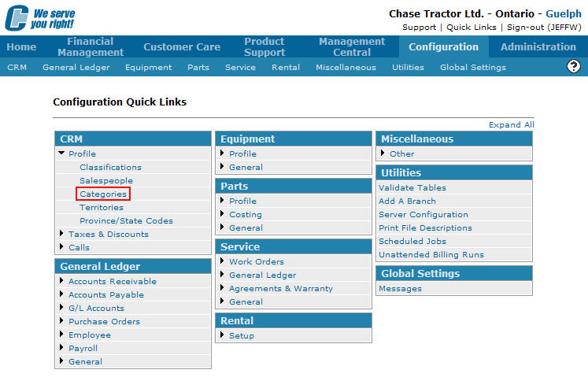The height and width of the screenshot is (392, 588).
Task: Open the Parts General link
Action: 246,227
